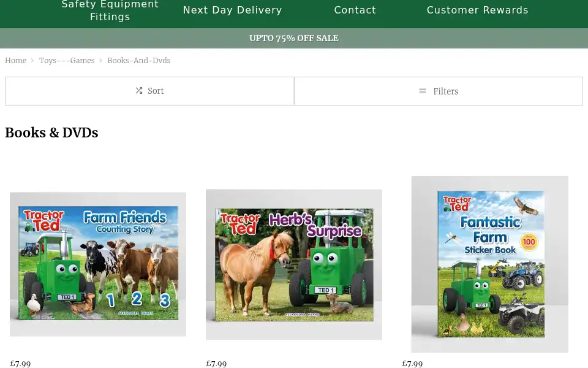The height and width of the screenshot is (368, 588).
Task: Open Fantastic Farm Sticker Book product
Action: pyautogui.click(x=490, y=264)
